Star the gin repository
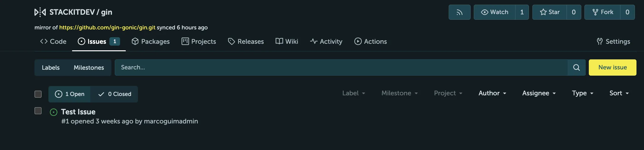Viewport: 644px width, 150px height. click(550, 12)
